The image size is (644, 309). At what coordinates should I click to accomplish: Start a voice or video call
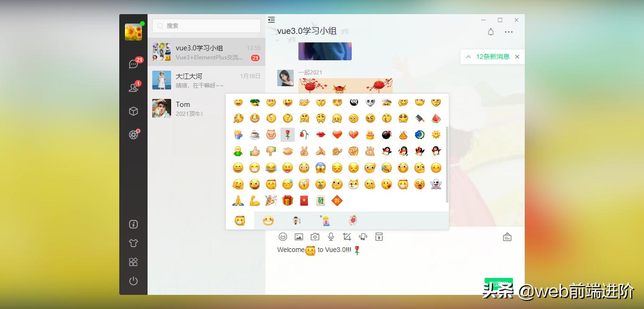(x=363, y=236)
